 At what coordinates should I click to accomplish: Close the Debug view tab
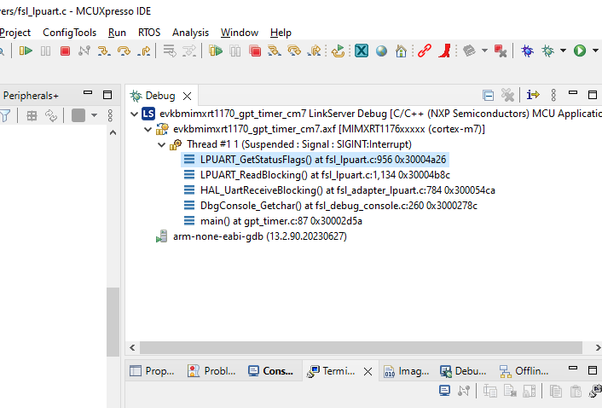[187, 96]
